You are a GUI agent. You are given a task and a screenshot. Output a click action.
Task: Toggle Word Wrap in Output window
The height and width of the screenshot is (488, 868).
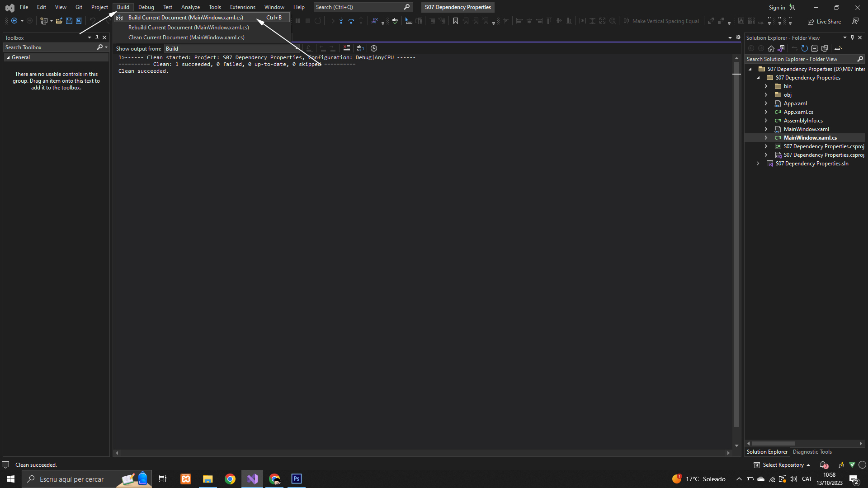click(360, 48)
